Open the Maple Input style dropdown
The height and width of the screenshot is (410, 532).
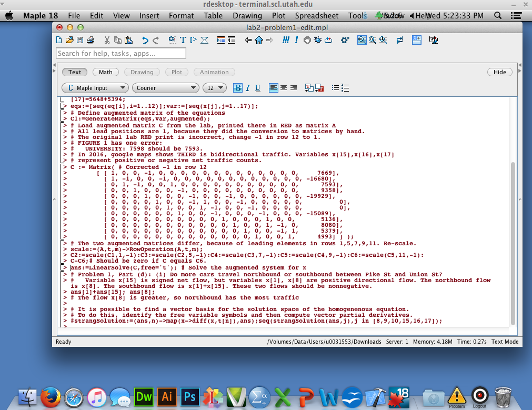coord(95,88)
